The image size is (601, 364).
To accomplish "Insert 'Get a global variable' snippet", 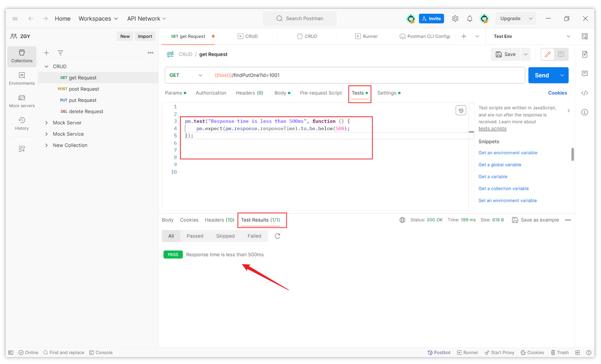I will [500, 165].
